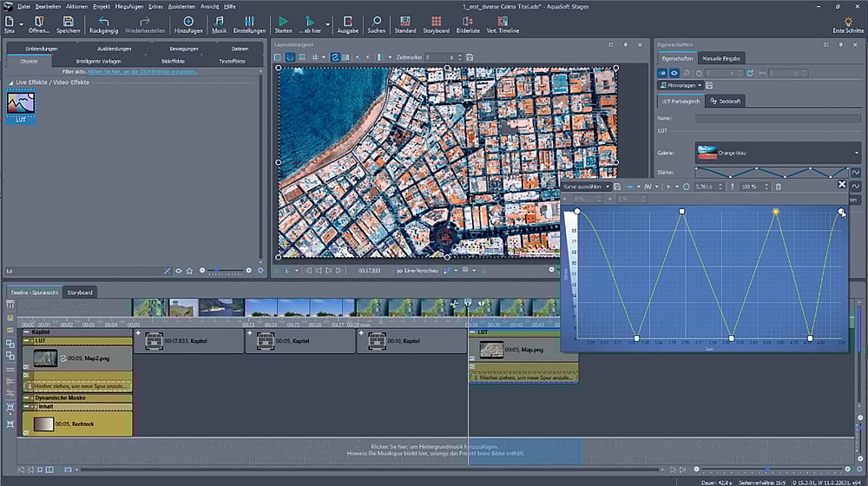
Task: Click the Musik toolbar icon
Action: (219, 22)
